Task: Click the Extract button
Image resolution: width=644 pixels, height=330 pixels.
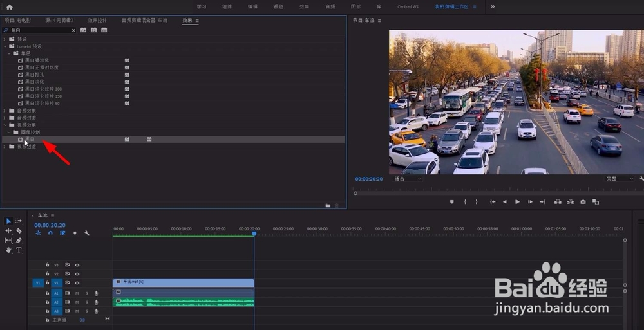Action: point(571,202)
